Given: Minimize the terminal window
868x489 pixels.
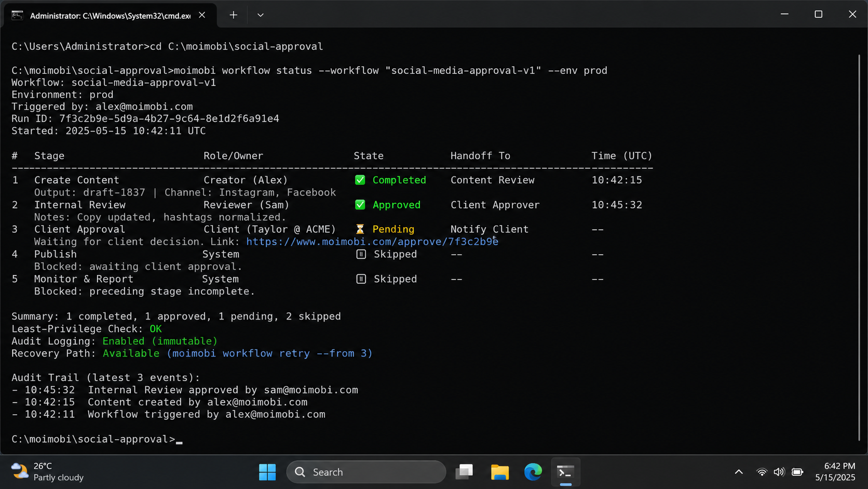Looking at the screenshot, I should [784, 14].
